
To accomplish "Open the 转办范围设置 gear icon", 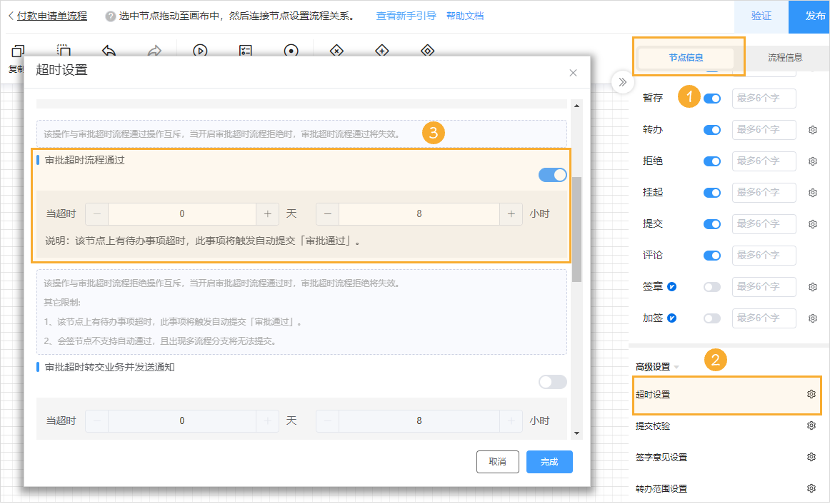I will click(811, 488).
